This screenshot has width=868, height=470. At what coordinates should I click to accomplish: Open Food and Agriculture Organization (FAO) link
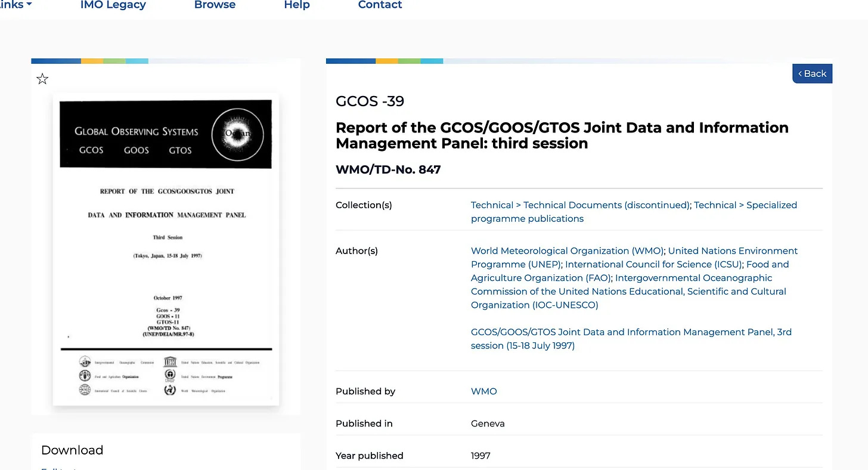[630, 271]
